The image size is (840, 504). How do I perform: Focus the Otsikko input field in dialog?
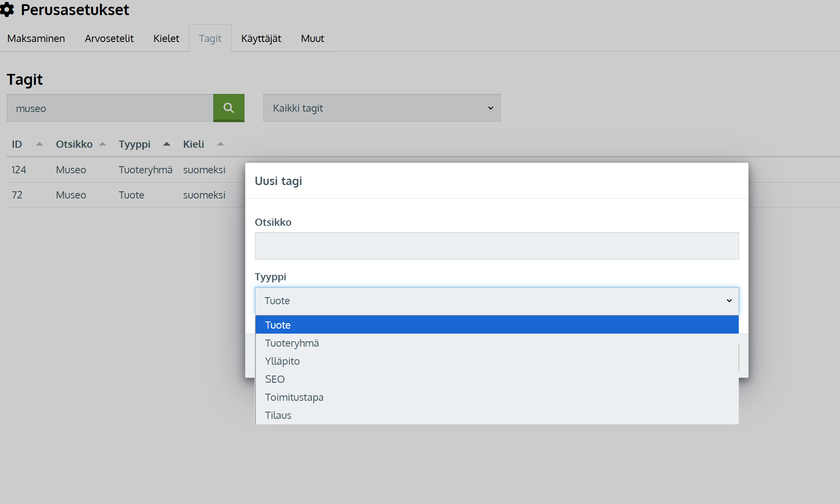[x=497, y=246]
